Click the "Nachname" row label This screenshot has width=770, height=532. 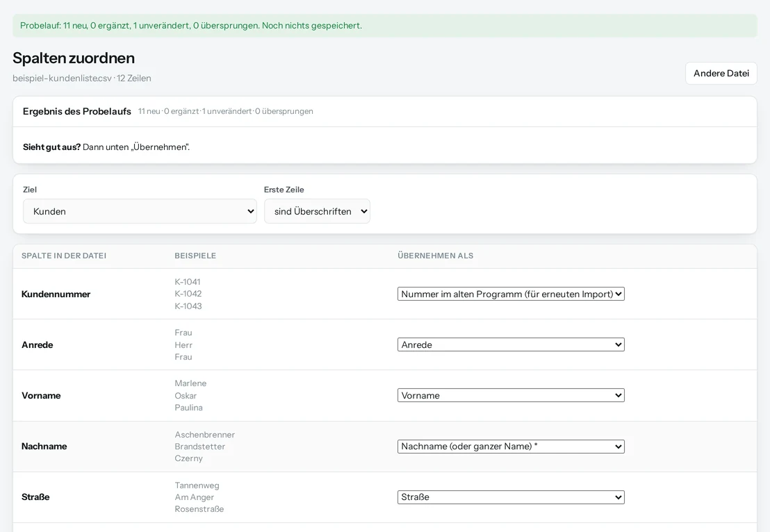44,446
